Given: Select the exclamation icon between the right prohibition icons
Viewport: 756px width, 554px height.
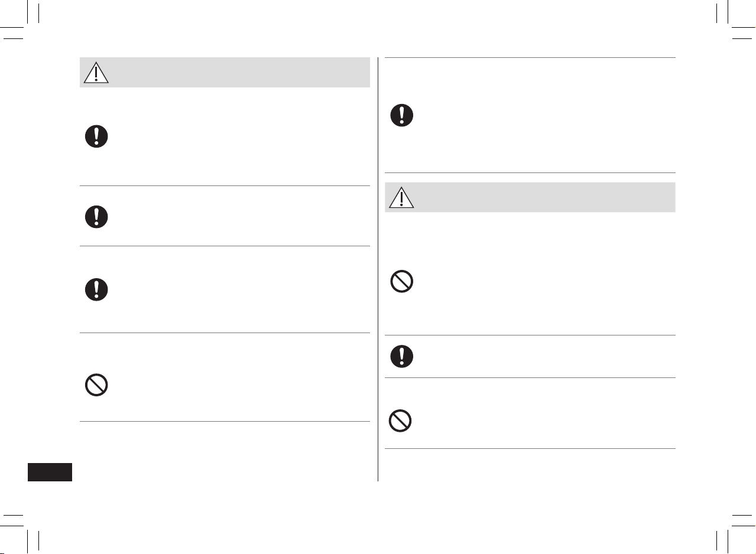Looking at the screenshot, I should click(401, 356).
